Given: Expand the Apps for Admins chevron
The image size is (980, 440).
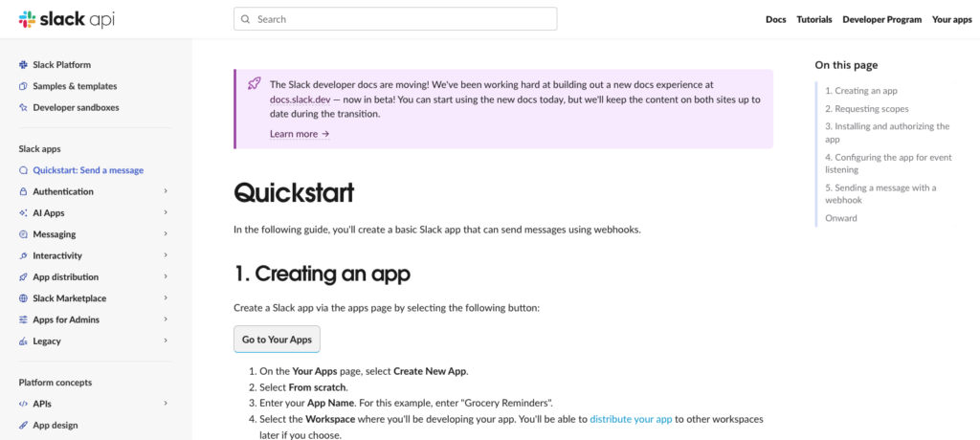Looking at the screenshot, I should click(x=166, y=319).
